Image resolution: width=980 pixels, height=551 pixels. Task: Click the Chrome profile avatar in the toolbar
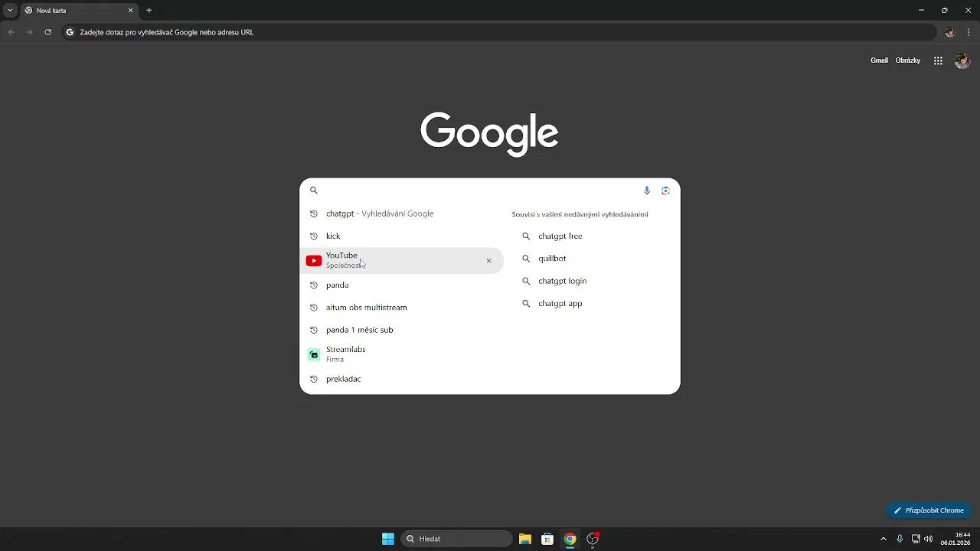tap(950, 32)
